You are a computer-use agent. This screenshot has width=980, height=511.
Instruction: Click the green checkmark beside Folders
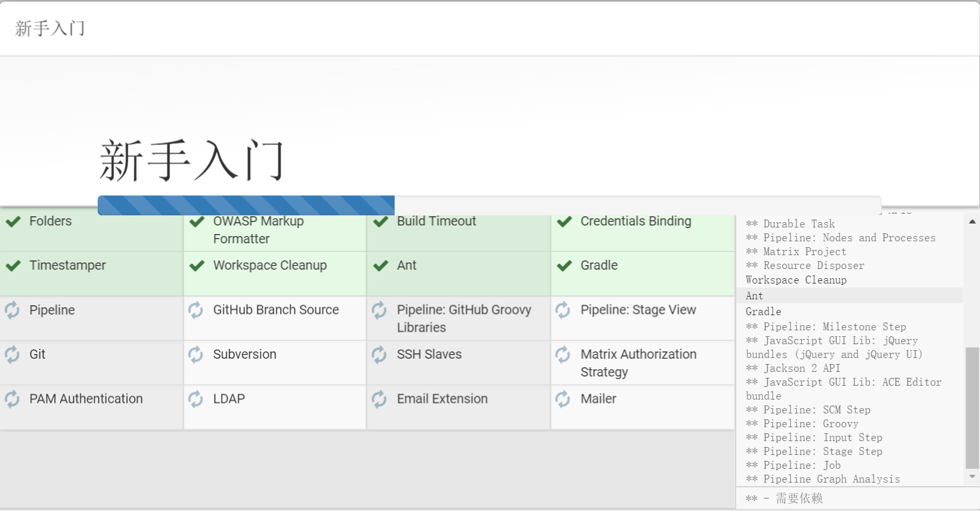tap(13, 222)
